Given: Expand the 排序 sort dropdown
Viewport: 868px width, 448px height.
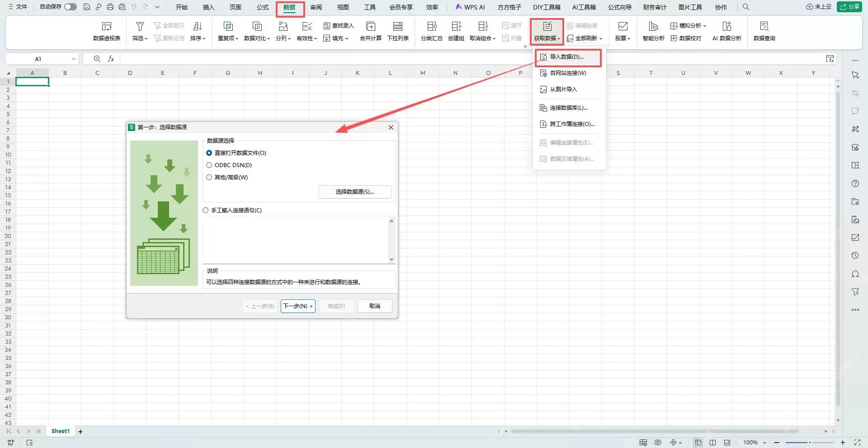Looking at the screenshot, I should pyautogui.click(x=198, y=31).
